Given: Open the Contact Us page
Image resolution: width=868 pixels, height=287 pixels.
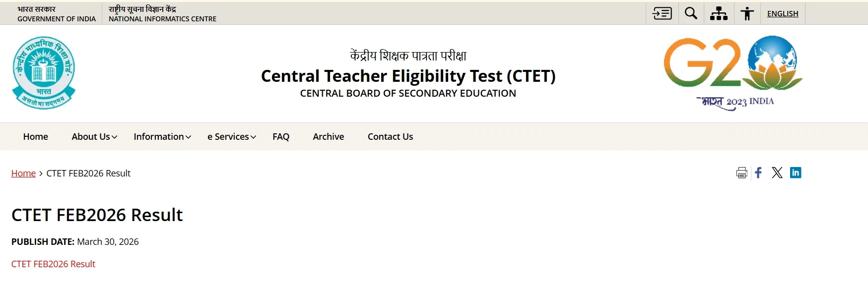Looking at the screenshot, I should [390, 136].
